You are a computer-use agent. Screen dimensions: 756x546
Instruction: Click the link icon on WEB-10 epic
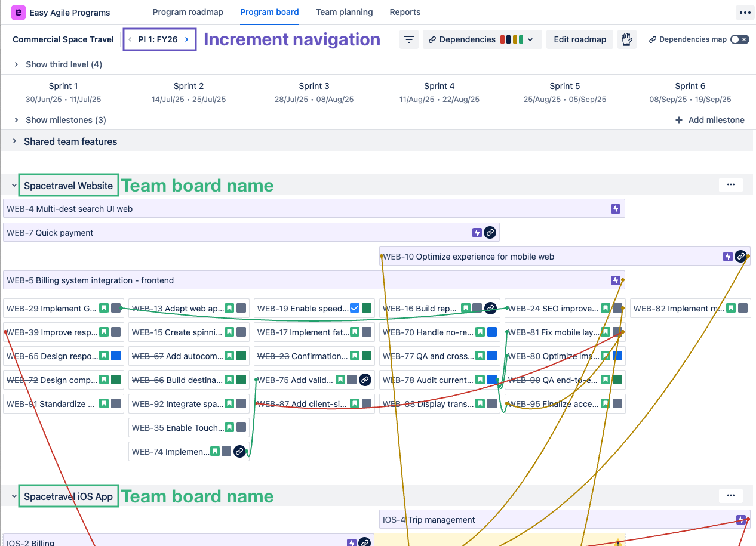[x=740, y=257]
